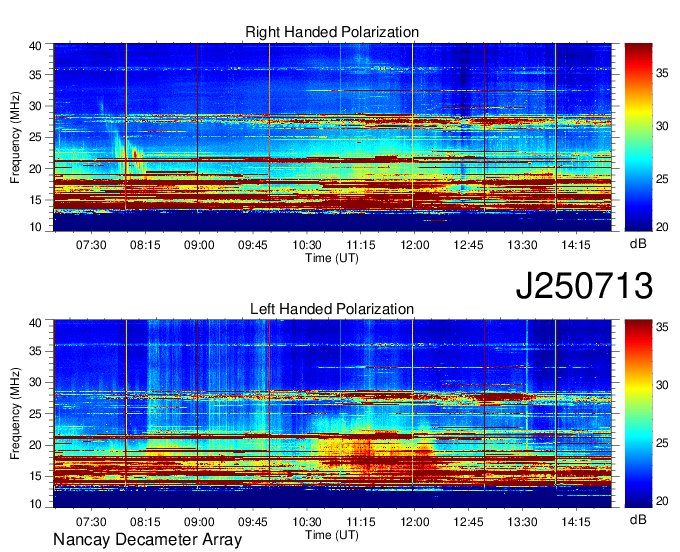Viewport: 680px width, 552px height.
Task: Click the 07:30 tick under Right Handed plot
Action: (x=91, y=245)
